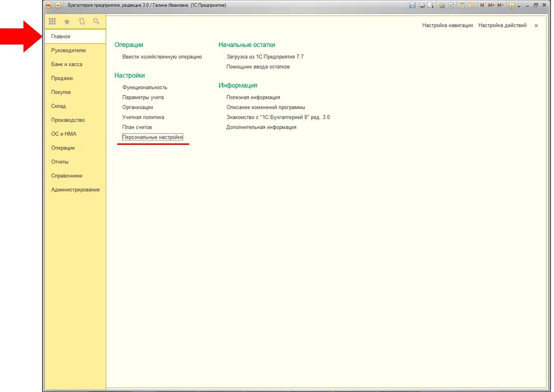
Task: Click the Настройки group heading
Action: (x=130, y=75)
